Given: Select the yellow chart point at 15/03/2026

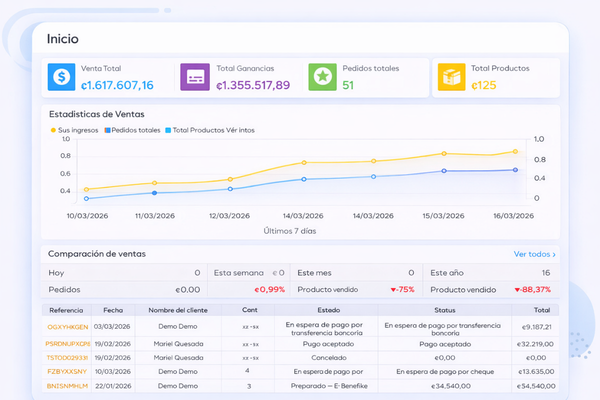Looking at the screenshot, I should [444, 153].
